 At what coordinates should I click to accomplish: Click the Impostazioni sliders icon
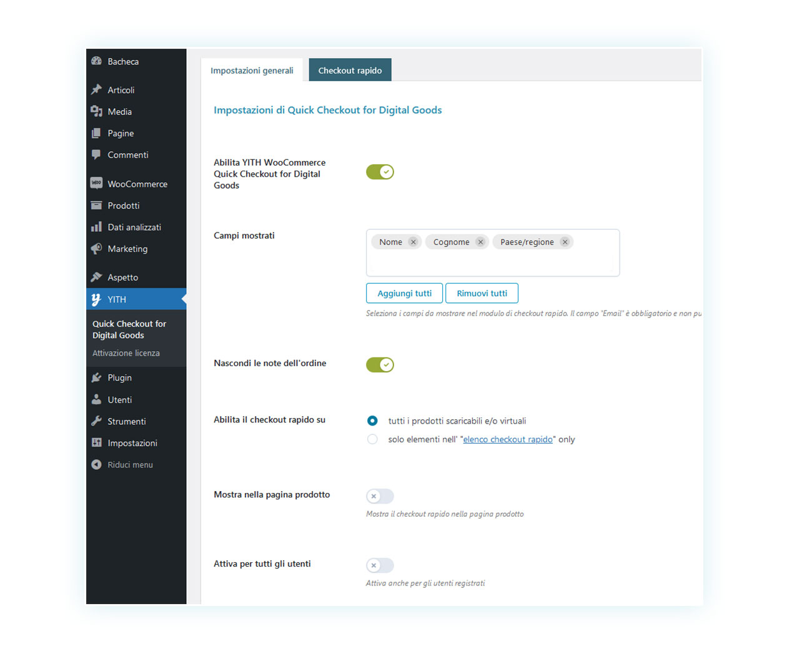[96, 442]
